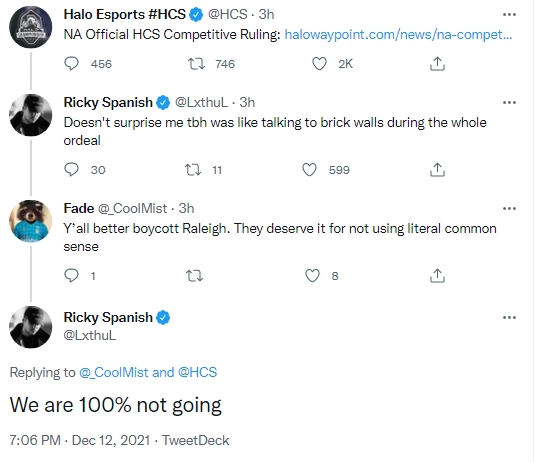
Task: Retweet the Halo Esports competitive ruling tweet
Action: (197, 63)
